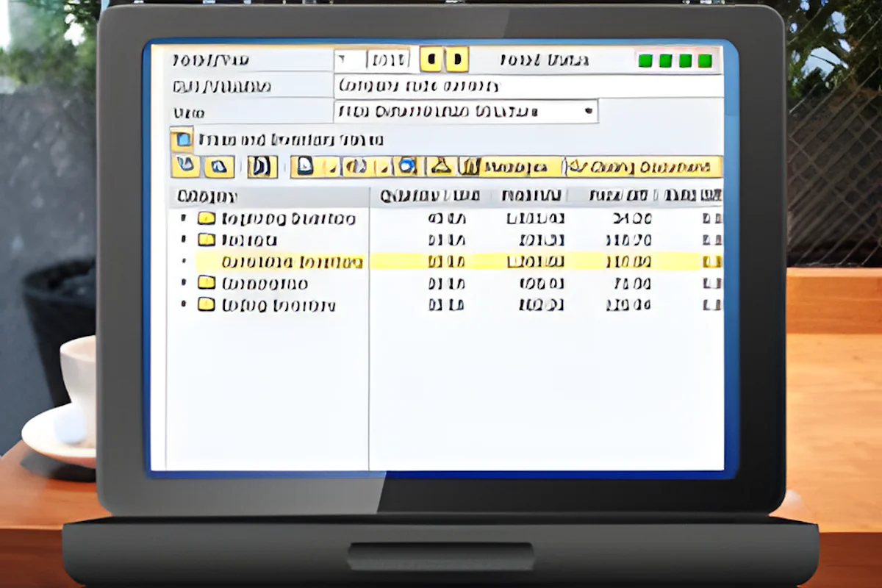
Task: Click the second yellow button in the header row
Action: click(x=457, y=60)
